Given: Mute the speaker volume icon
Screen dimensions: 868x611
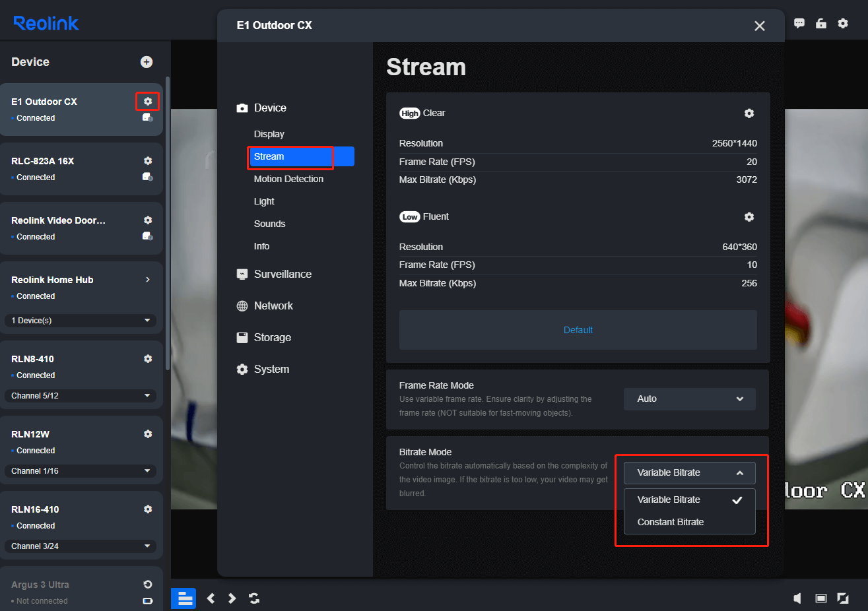Looking at the screenshot, I should click(x=797, y=598).
